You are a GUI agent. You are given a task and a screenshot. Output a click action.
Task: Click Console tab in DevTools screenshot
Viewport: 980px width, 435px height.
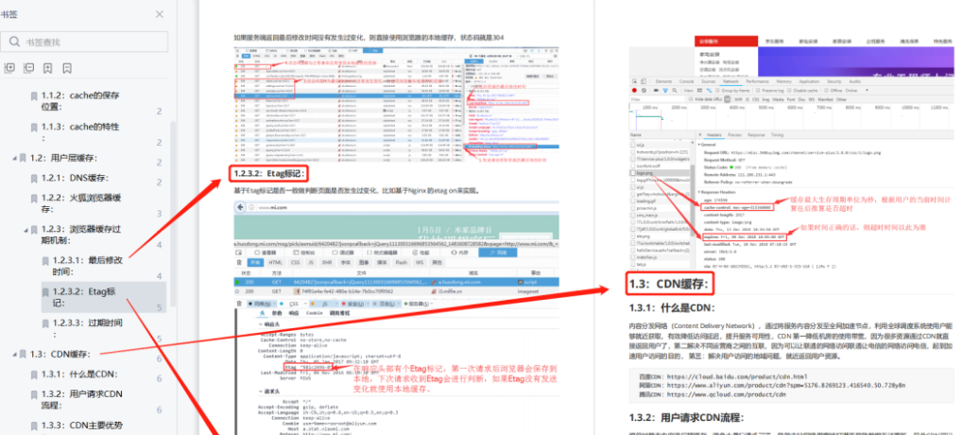pyautogui.click(x=686, y=81)
